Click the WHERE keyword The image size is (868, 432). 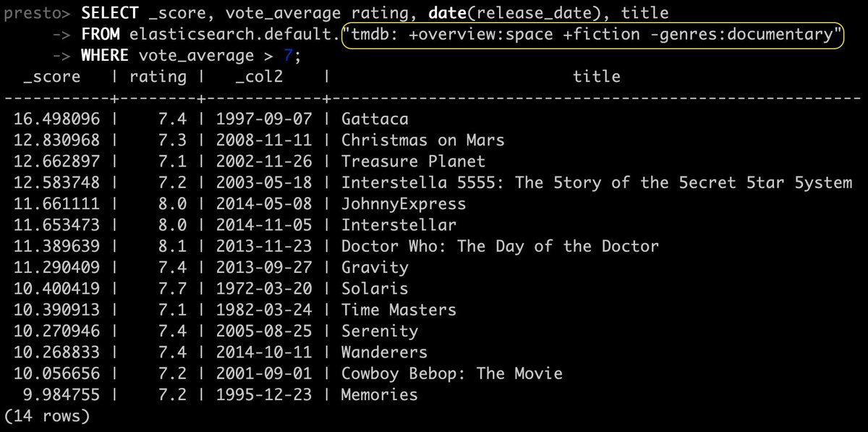[105, 56]
